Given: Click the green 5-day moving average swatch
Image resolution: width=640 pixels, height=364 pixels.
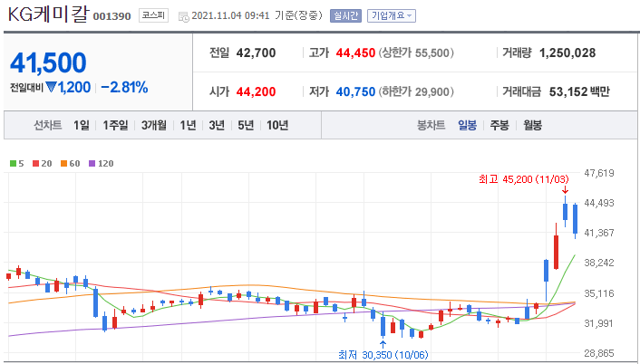Looking at the screenshot, I should tap(13, 164).
